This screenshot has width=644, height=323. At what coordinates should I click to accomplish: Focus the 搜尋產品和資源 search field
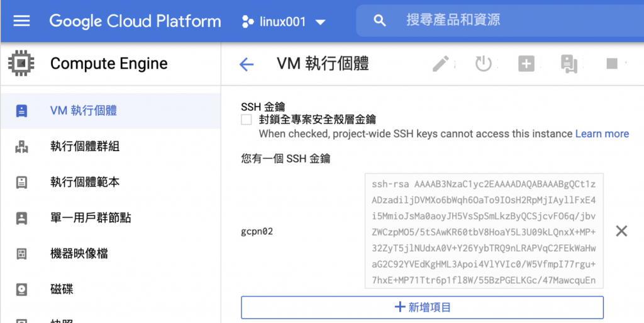click(x=500, y=21)
